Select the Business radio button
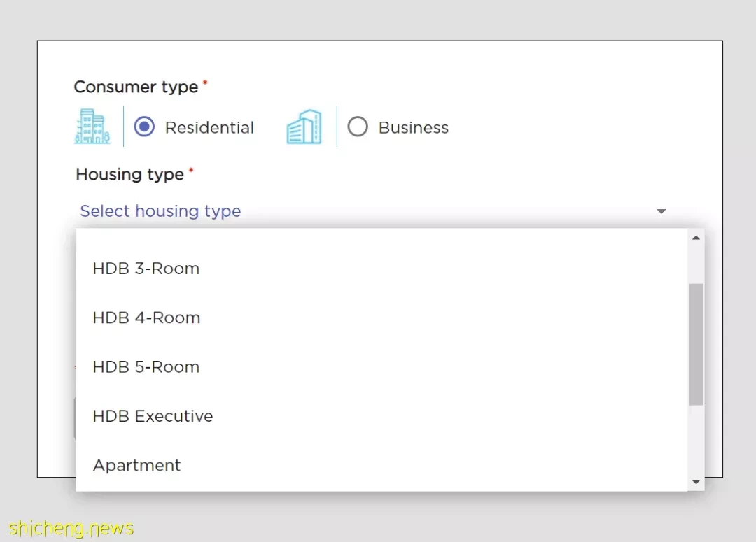 point(358,127)
